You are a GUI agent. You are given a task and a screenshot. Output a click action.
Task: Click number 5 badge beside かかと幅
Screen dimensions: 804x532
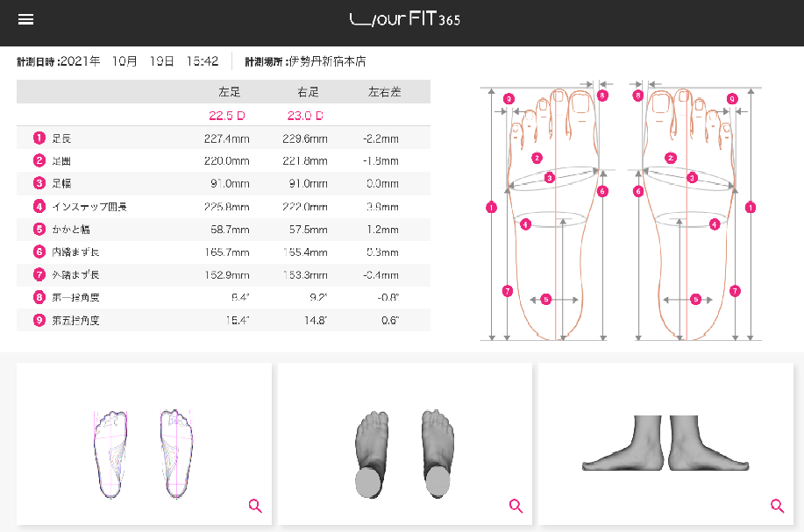pos(39,229)
